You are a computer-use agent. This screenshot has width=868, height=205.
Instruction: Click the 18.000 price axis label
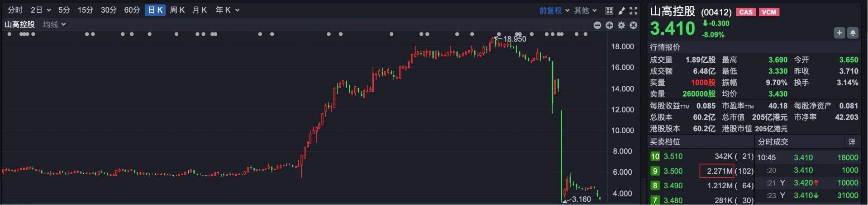623,47
